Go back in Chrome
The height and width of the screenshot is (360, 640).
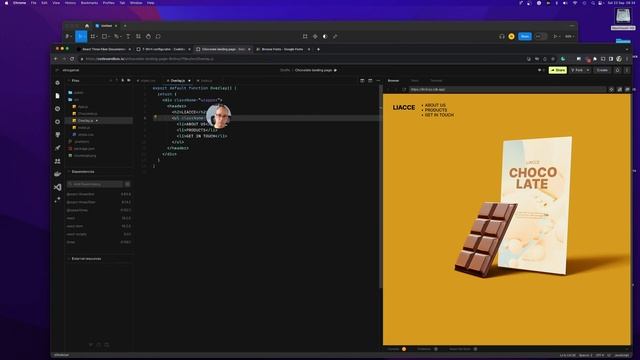tap(56, 59)
